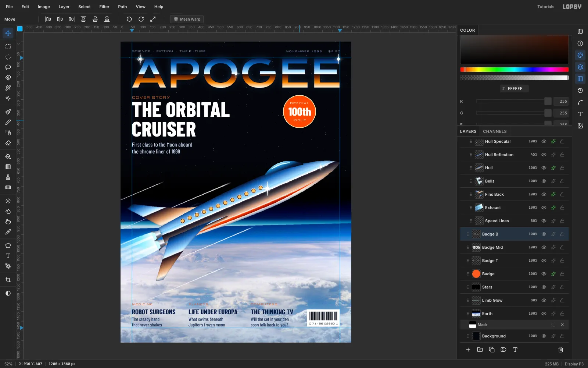The height and width of the screenshot is (368, 588).
Task: Open the Info panel icon
Action: click(x=580, y=43)
